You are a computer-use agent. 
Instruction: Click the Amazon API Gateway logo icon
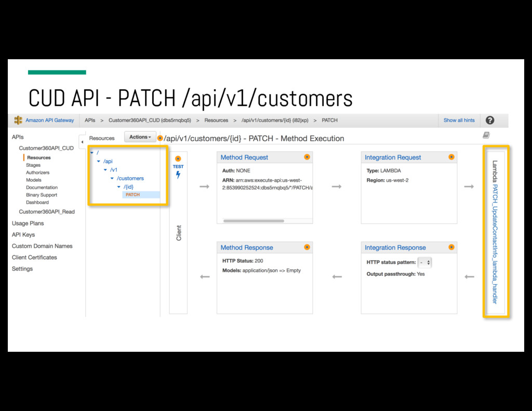[x=18, y=120]
